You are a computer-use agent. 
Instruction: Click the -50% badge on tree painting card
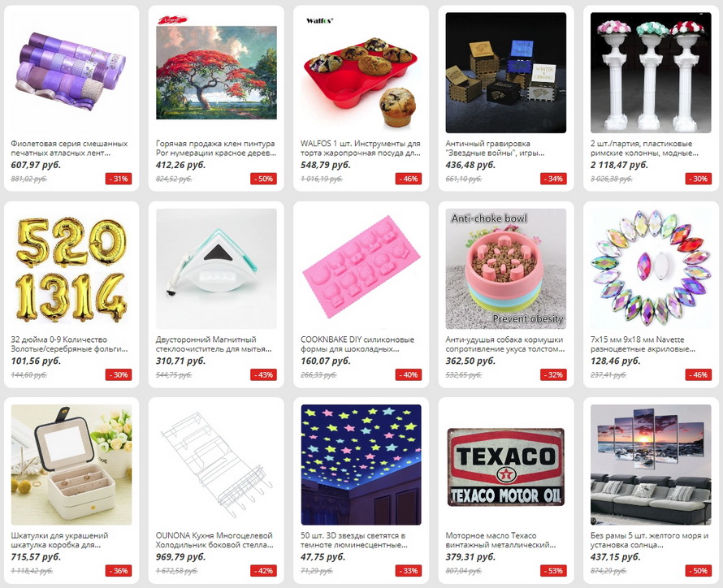pos(264,179)
